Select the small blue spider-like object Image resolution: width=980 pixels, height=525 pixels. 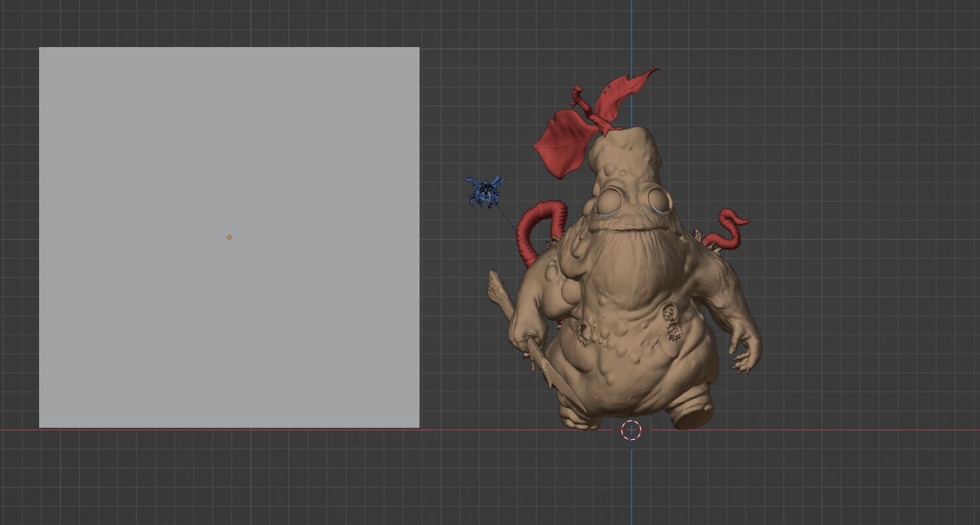click(486, 191)
